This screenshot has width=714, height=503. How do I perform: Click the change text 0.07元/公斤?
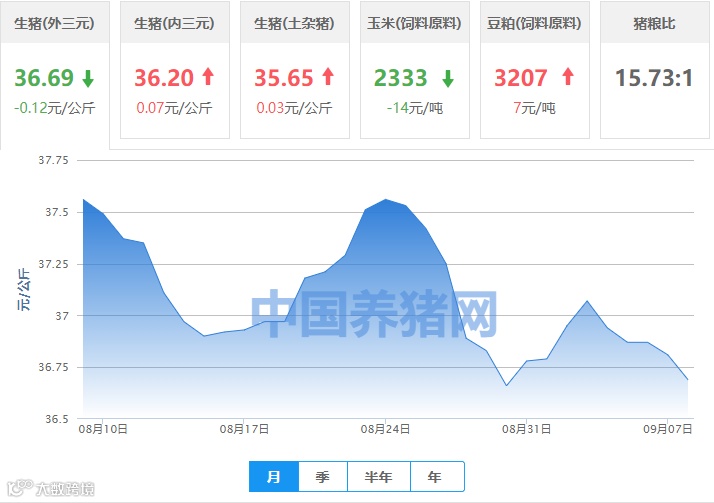(x=174, y=108)
